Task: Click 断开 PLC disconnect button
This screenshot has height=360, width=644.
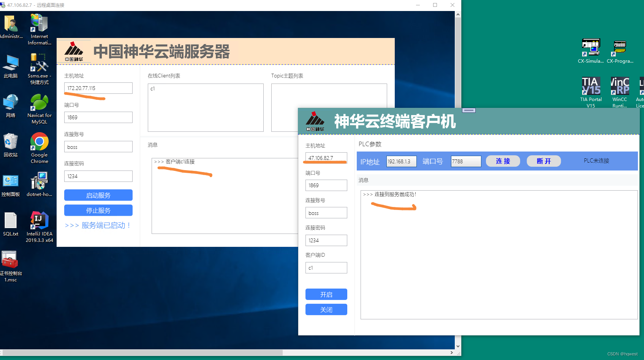Action: pyautogui.click(x=544, y=161)
